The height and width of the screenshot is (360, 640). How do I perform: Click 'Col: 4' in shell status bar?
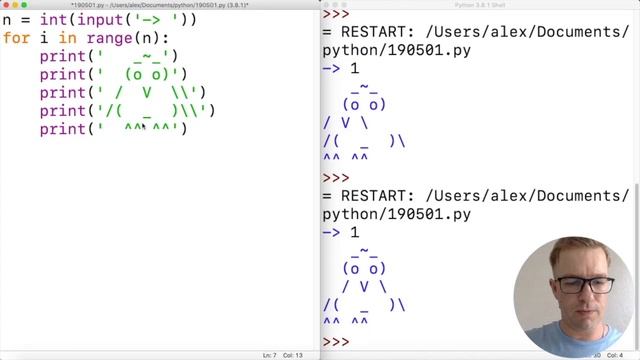(615, 356)
